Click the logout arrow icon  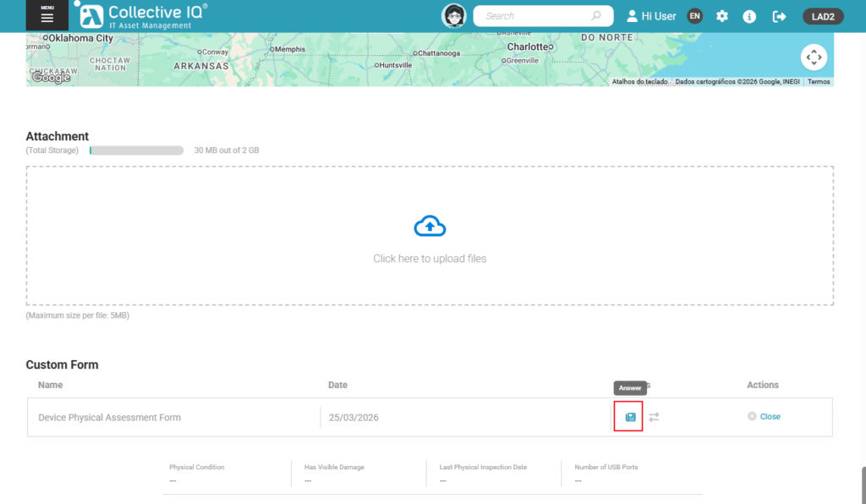point(779,16)
